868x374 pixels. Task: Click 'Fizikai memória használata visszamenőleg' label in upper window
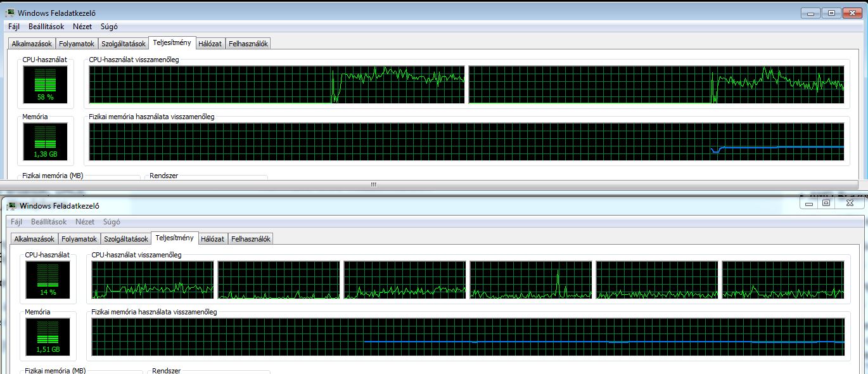[x=151, y=117]
